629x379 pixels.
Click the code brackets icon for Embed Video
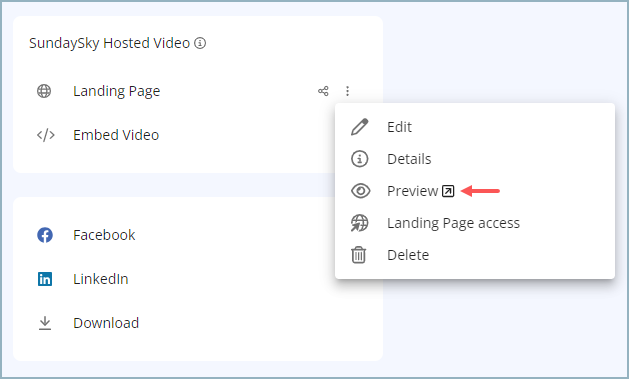(x=46, y=135)
